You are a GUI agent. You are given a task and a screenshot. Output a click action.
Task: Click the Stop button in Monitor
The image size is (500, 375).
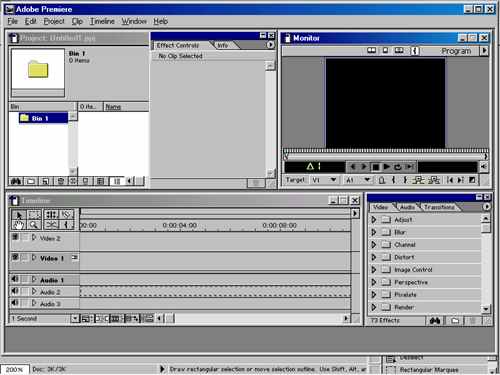(375, 167)
